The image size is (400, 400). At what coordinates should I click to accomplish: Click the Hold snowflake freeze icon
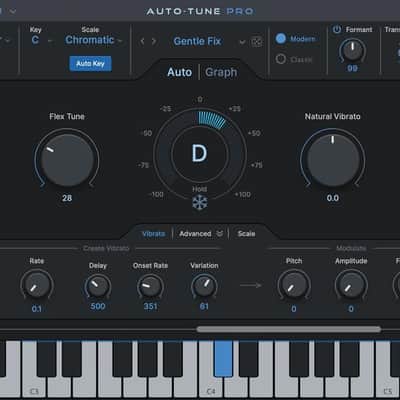click(200, 202)
